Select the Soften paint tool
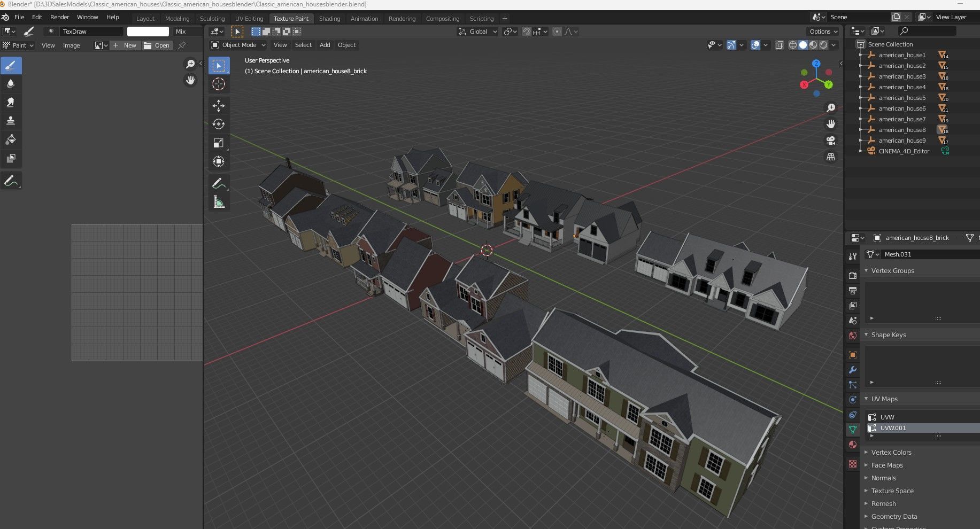Image resolution: width=980 pixels, height=529 pixels. click(11, 84)
